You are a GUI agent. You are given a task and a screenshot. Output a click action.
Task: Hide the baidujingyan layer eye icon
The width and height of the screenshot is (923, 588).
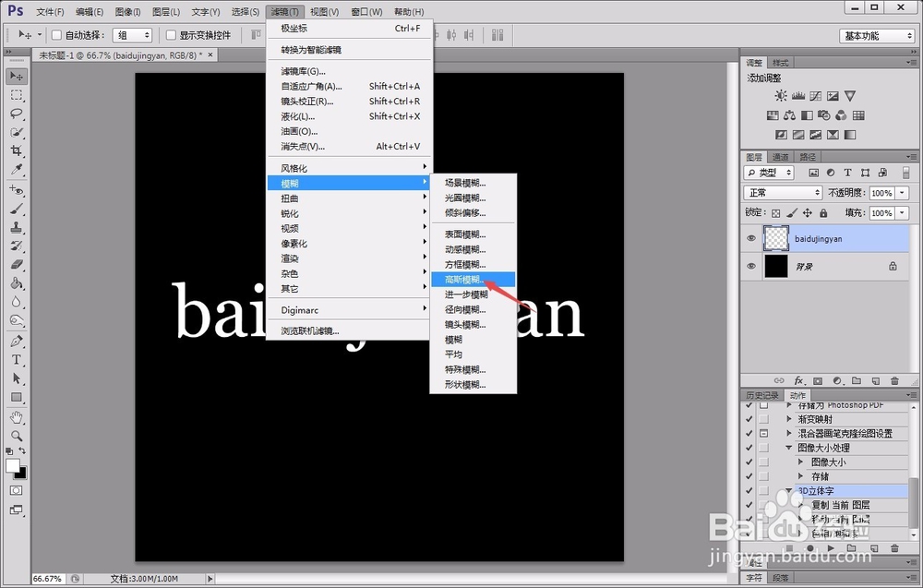pos(751,238)
